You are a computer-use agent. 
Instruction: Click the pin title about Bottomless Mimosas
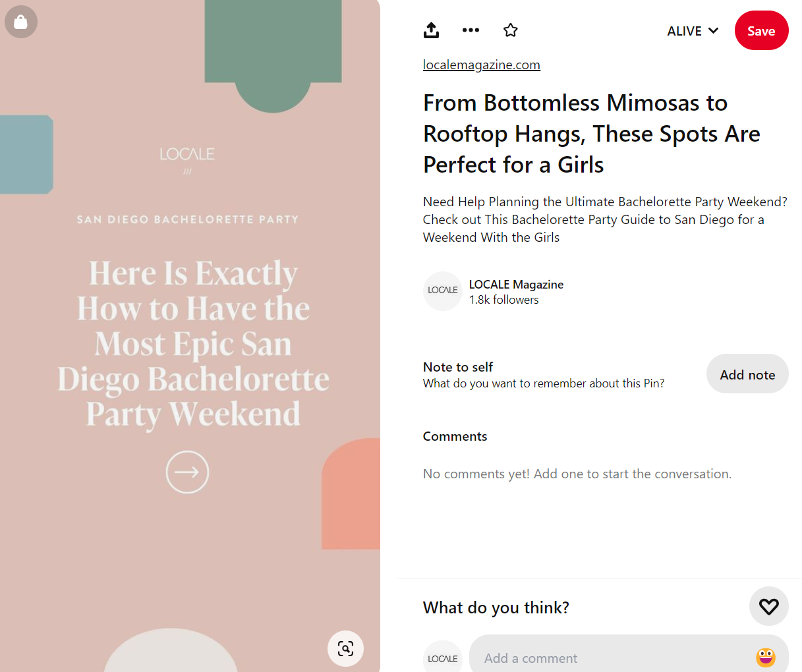pos(590,134)
